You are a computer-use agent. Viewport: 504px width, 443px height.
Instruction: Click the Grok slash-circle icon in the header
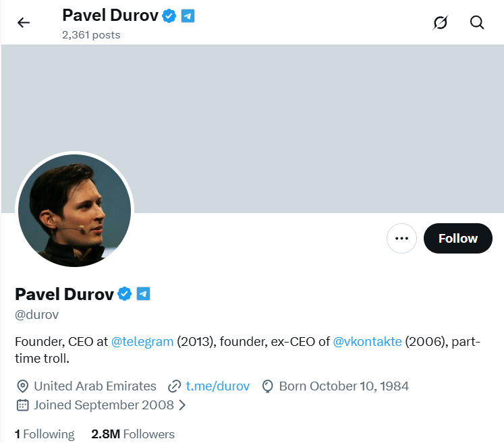point(440,23)
